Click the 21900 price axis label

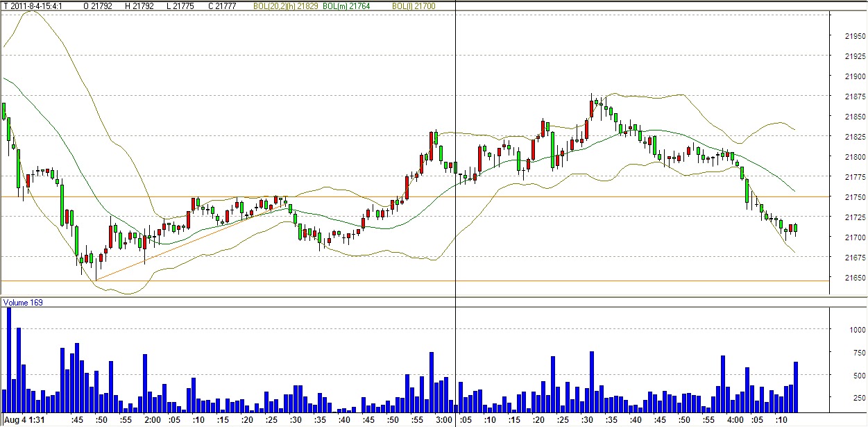[x=855, y=76]
